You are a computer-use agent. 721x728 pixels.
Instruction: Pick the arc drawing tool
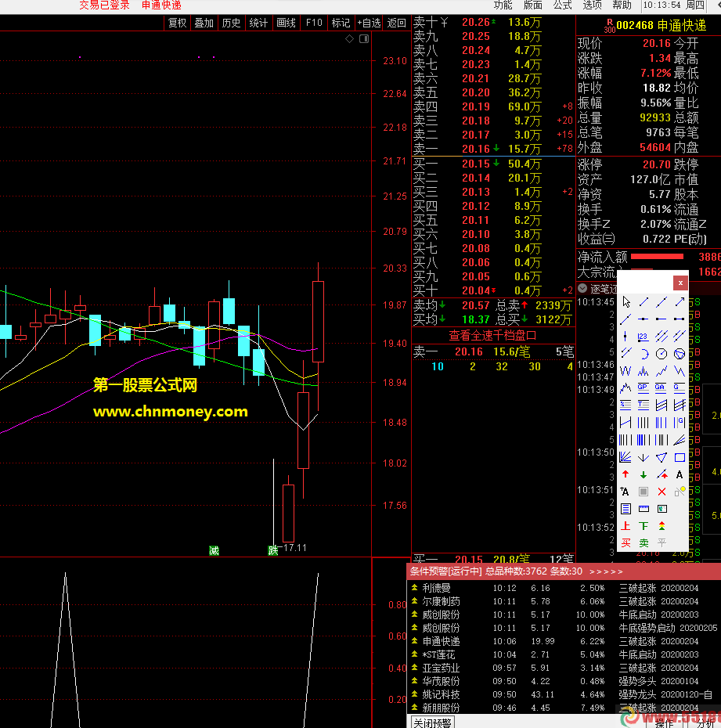pyautogui.click(x=643, y=354)
